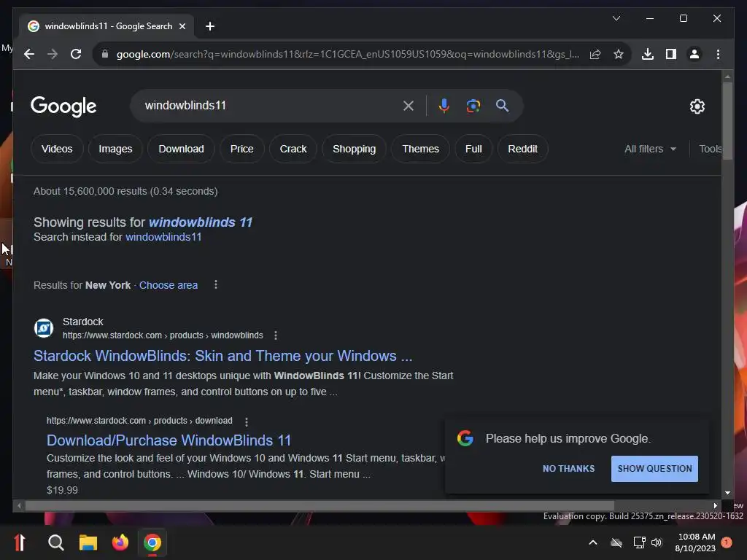This screenshot has width=747, height=560.
Task: Open volume control in system tray
Action: (657, 542)
